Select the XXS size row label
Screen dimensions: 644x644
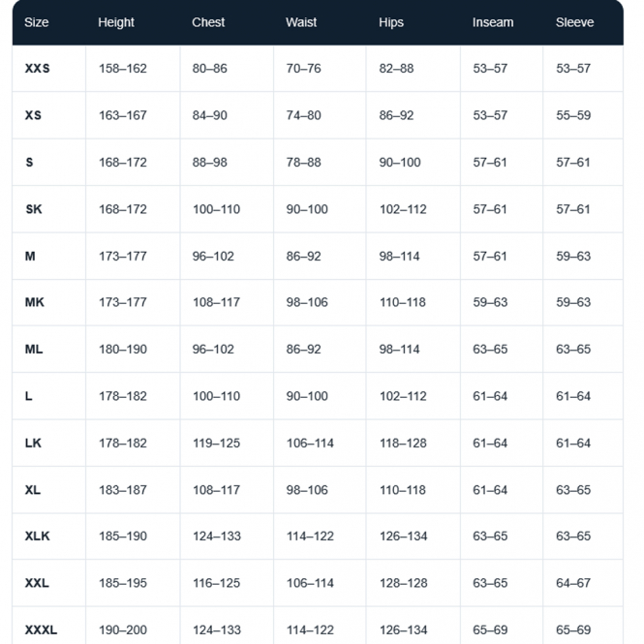38,68
